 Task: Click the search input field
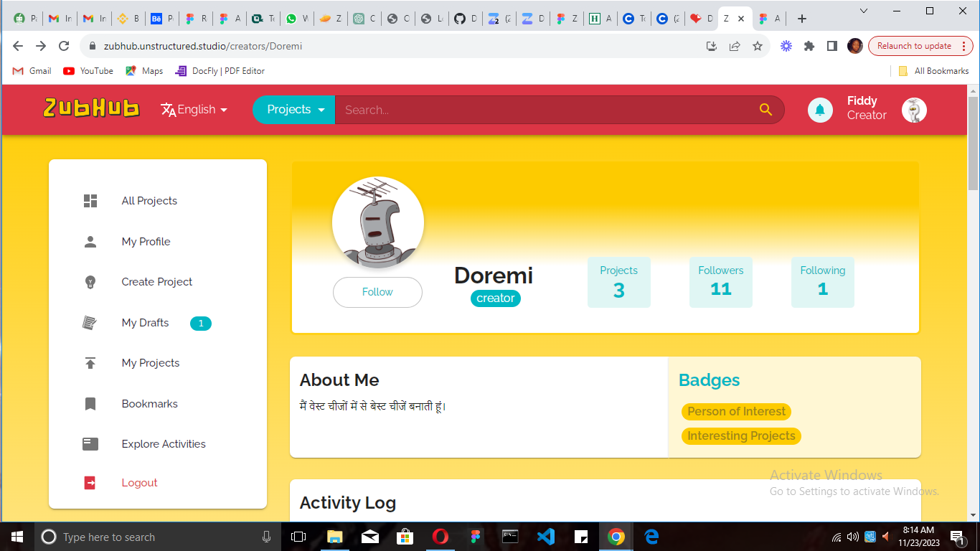[x=545, y=110]
